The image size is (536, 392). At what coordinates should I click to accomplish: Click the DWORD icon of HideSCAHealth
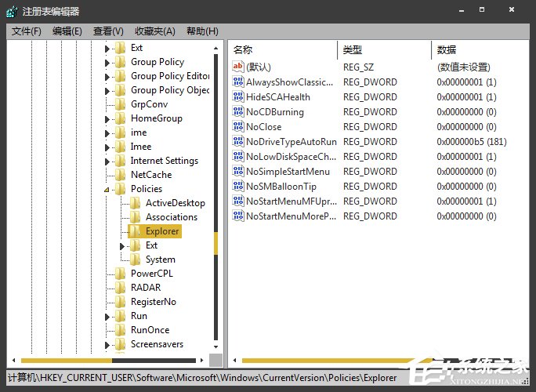click(x=238, y=96)
